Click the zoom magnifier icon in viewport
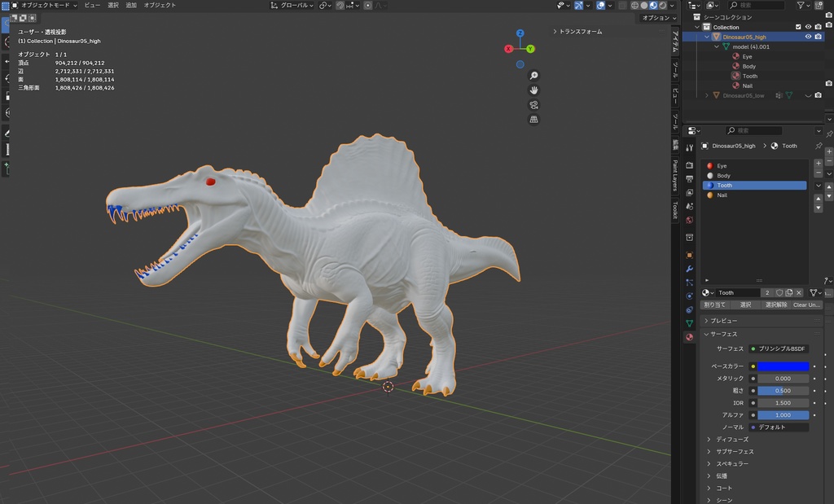 533,75
